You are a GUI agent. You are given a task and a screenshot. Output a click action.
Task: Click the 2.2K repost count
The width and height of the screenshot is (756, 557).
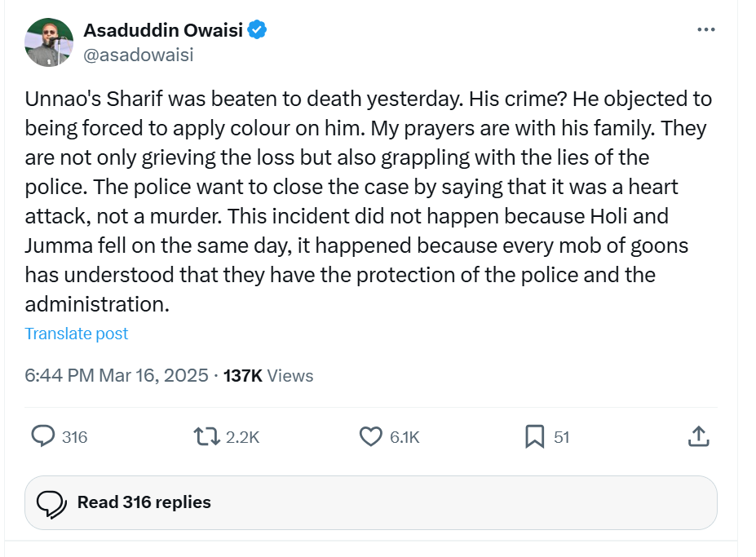point(242,437)
